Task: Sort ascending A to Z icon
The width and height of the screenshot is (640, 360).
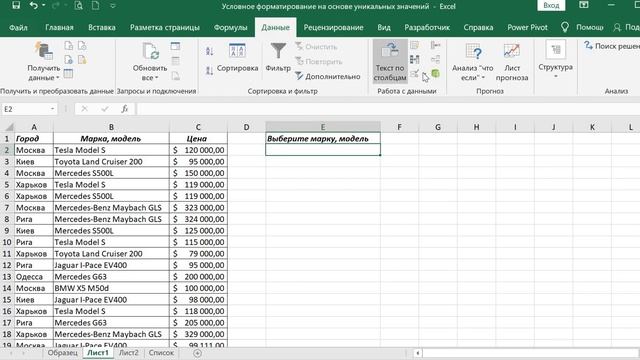Action: pos(209,51)
